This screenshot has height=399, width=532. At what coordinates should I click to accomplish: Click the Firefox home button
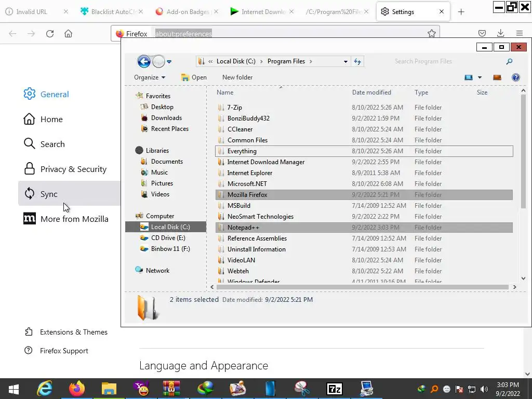[68, 34]
